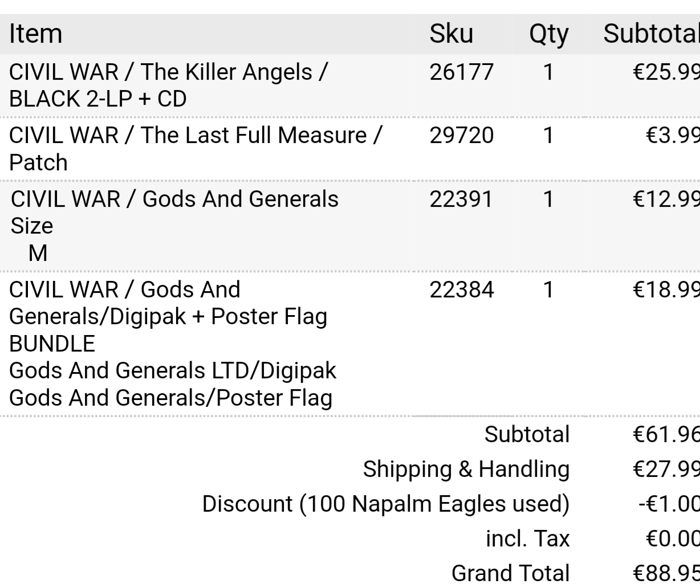Open The Last Full Measure Patch item
This screenshot has height=588, width=700.
(195, 149)
